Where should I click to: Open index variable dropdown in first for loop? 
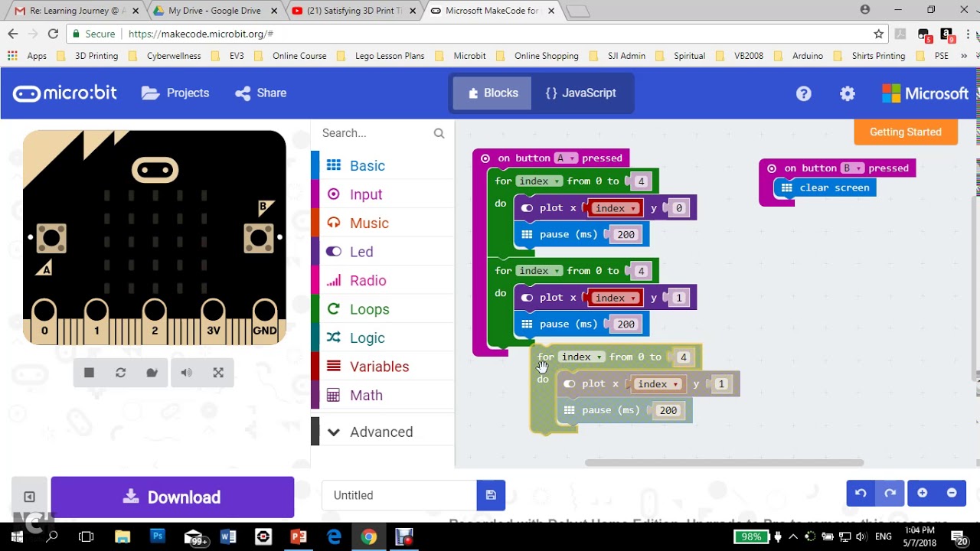click(538, 181)
